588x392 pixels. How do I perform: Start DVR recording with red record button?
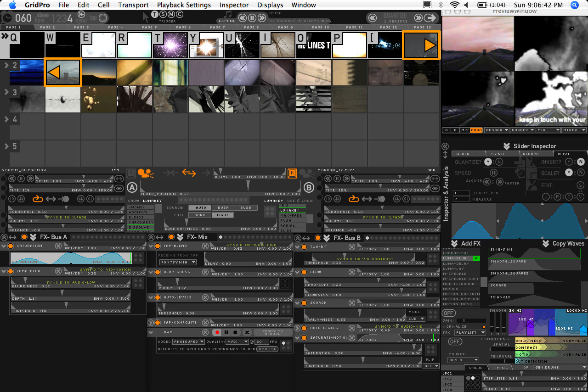pos(217,332)
